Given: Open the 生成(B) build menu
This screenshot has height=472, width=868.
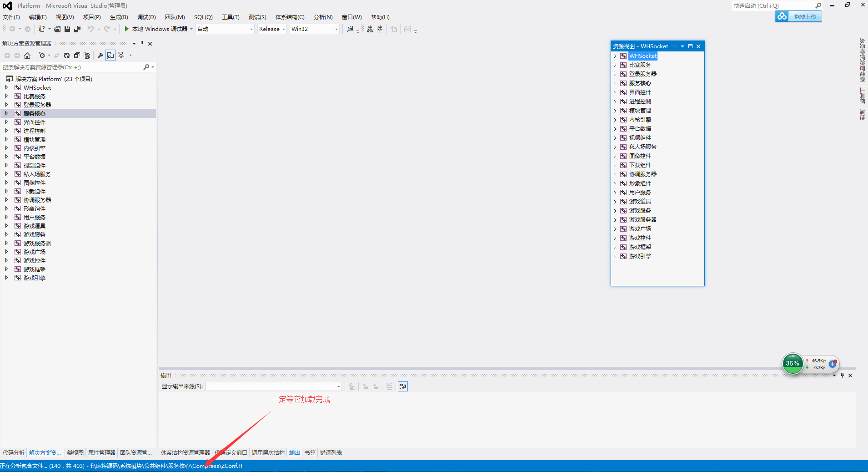Looking at the screenshot, I should pyautogui.click(x=119, y=17).
